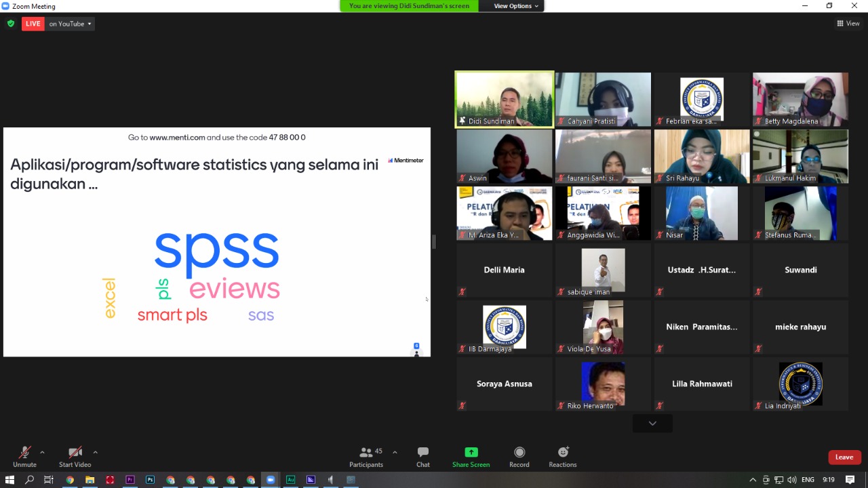Image resolution: width=868 pixels, height=488 pixels.
Task: Switch the ENG input language indicator
Action: click(x=808, y=480)
